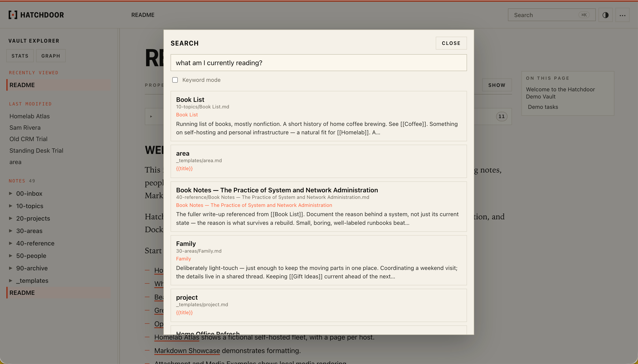Close the search dialog with the Close button

[451, 43]
